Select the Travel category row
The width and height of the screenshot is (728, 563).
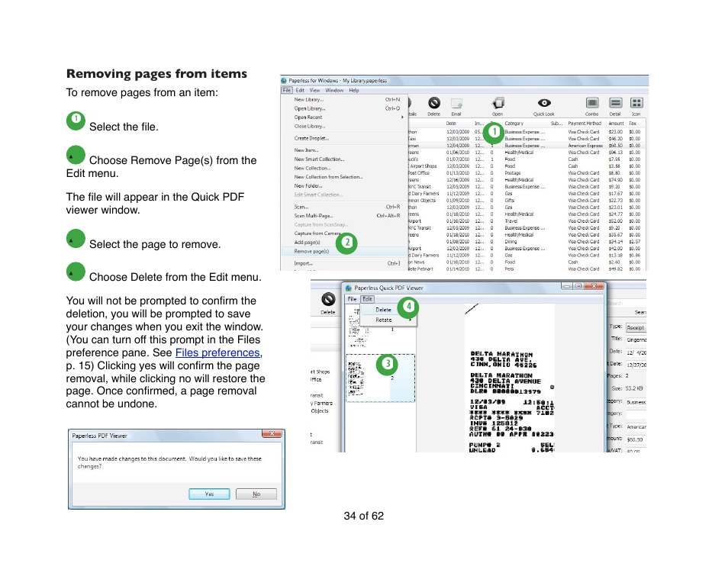coord(527,221)
